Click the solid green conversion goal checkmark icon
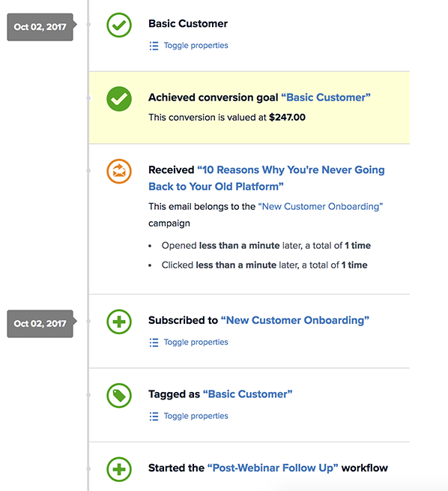This screenshot has height=491, width=448. coord(119,99)
